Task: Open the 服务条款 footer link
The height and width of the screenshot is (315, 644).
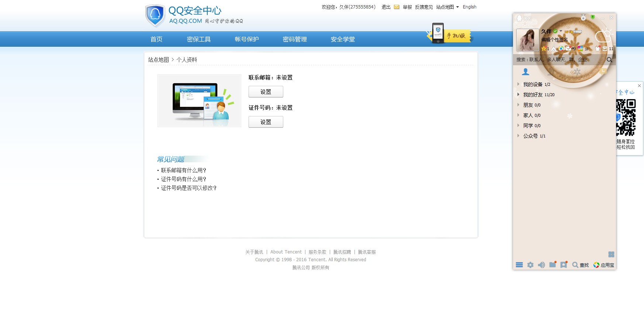Action: 318,252
